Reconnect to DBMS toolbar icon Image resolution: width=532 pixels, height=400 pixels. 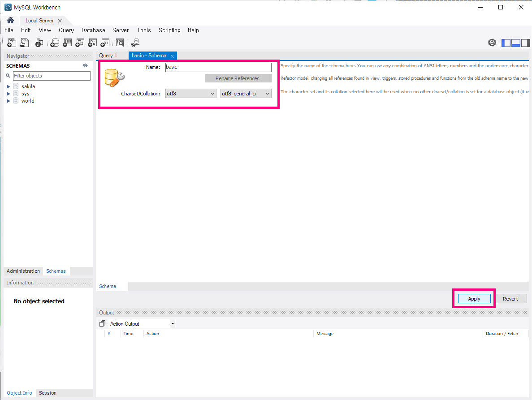click(x=135, y=43)
